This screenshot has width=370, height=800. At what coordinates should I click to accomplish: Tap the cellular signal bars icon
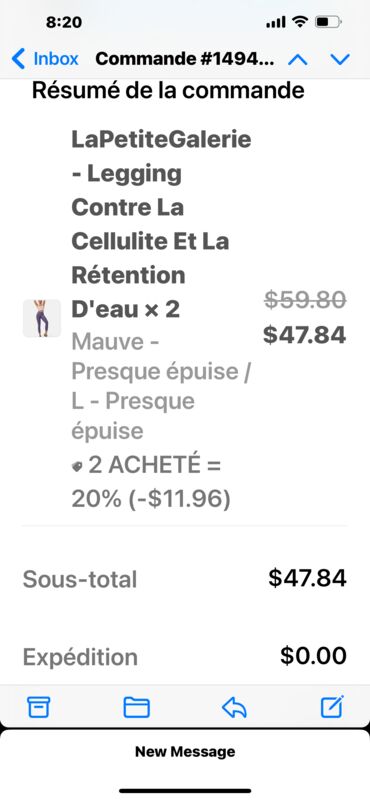click(276, 23)
